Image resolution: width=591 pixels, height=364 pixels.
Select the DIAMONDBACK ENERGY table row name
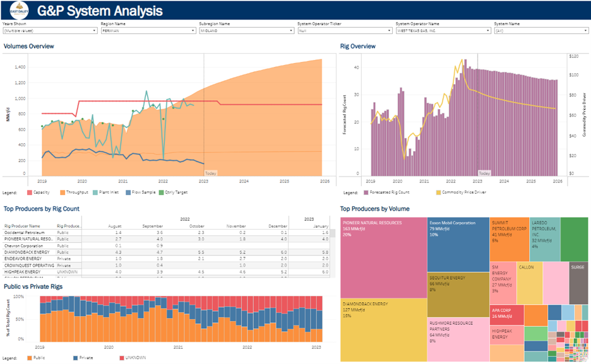(27, 252)
